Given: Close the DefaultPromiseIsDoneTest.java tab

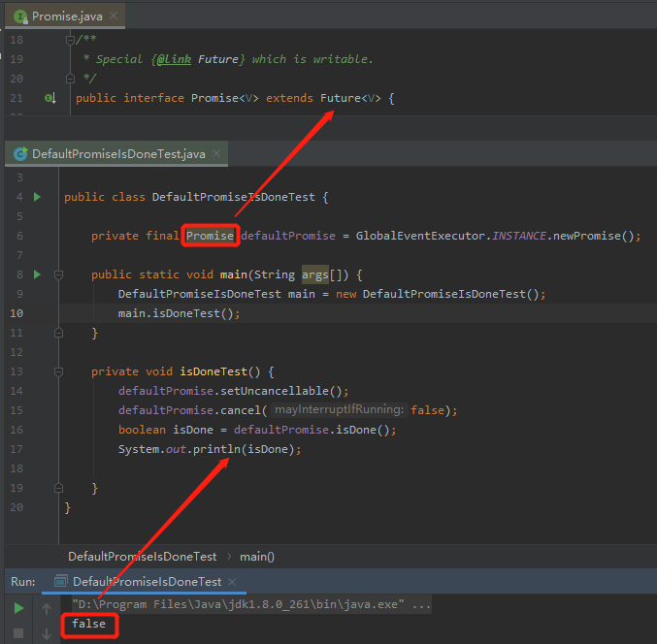Looking at the screenshot, I should 216,153.
